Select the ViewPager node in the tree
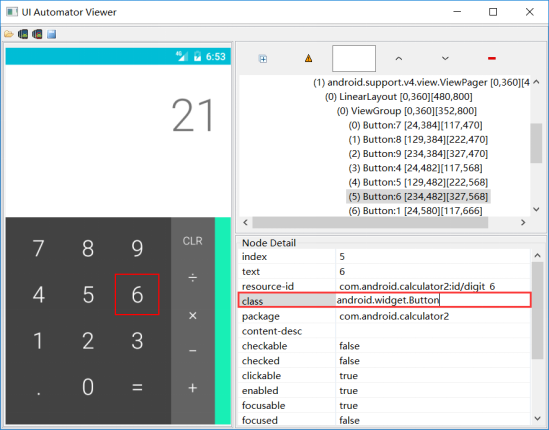The width and height of the screenshot is (549, 430). point(421,83)
